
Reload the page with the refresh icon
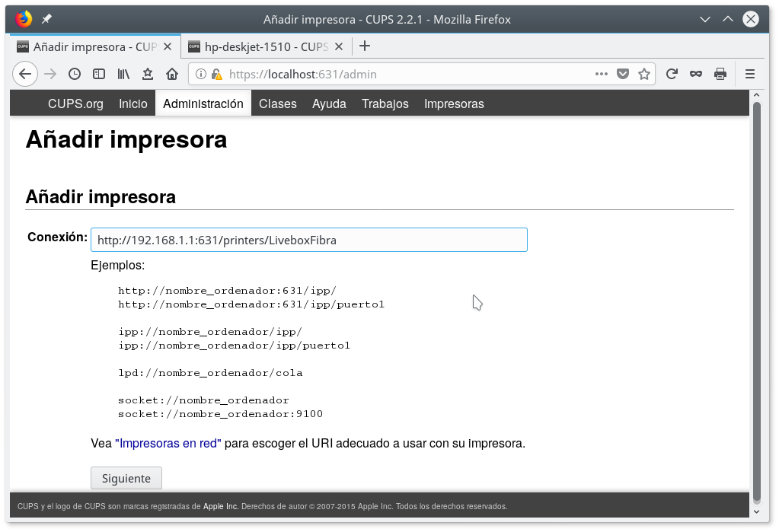click(672, 74)
